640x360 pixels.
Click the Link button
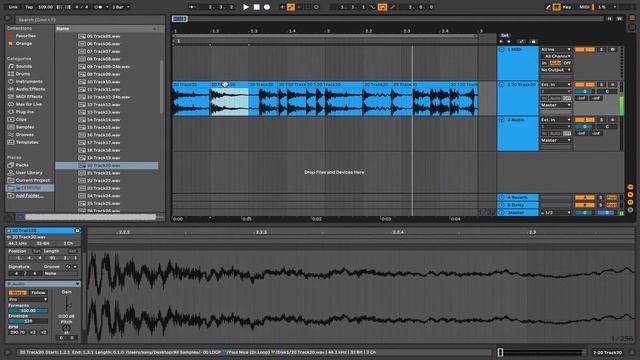pyautogui.click(x=13, y=7)
